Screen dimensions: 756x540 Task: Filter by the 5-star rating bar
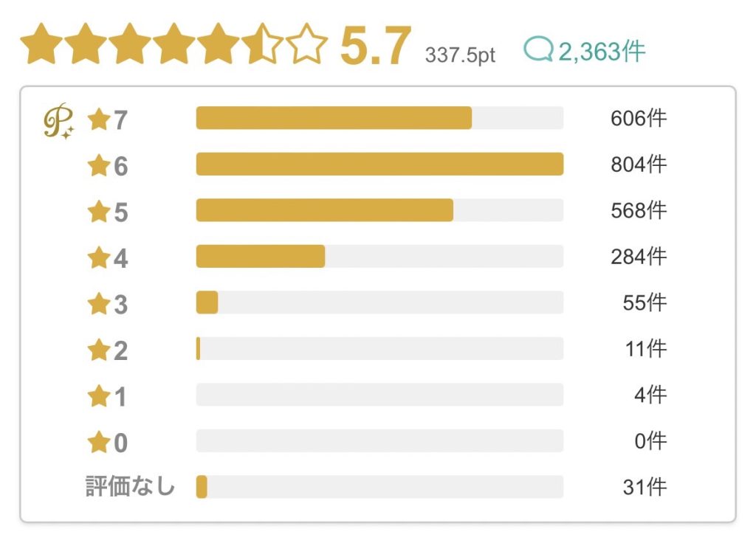tap(379, 210)
